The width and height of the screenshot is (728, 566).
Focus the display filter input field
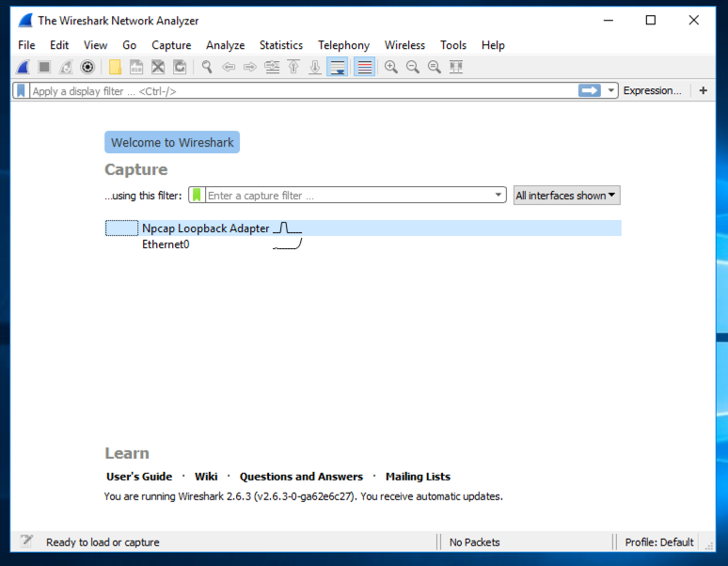(x=304, y=91)
